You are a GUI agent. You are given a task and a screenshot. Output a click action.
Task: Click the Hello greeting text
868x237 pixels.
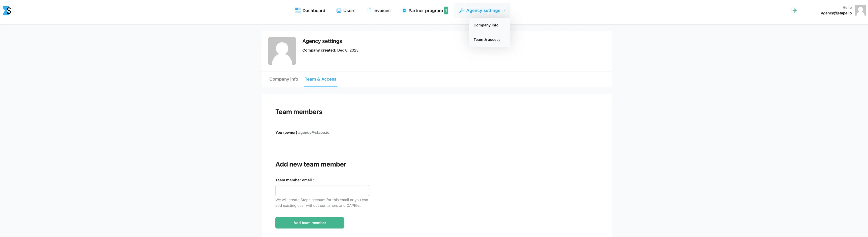[x=847, y=7]
